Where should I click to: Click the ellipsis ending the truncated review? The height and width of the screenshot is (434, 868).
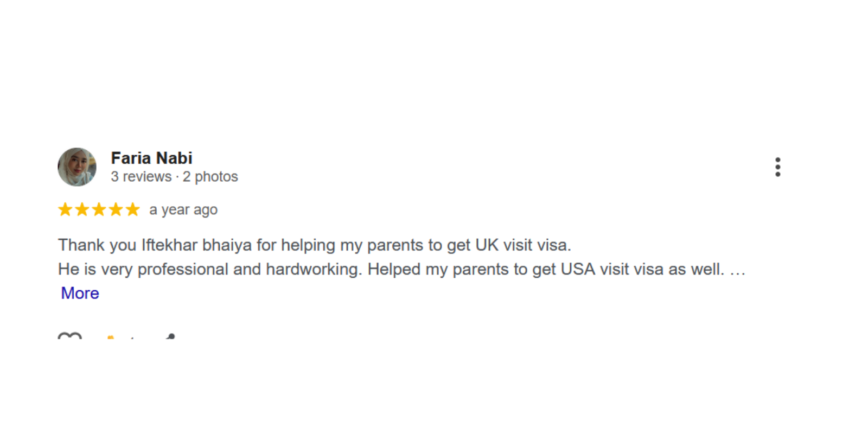[737, 271]
